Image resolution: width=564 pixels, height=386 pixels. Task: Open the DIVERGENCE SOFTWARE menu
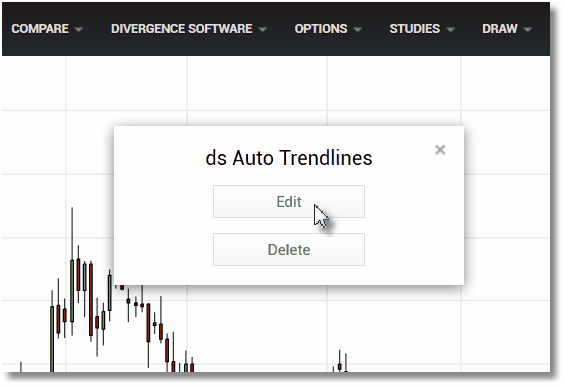point(189,29)
